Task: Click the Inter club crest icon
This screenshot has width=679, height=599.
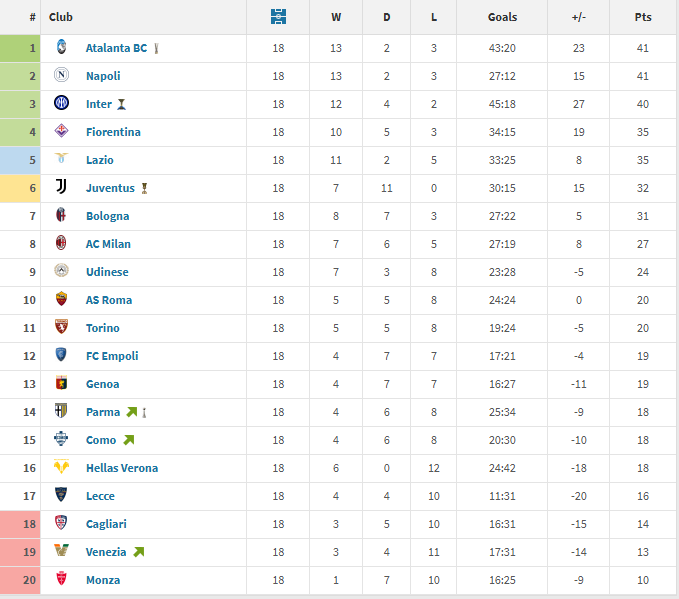Action: 61,103
